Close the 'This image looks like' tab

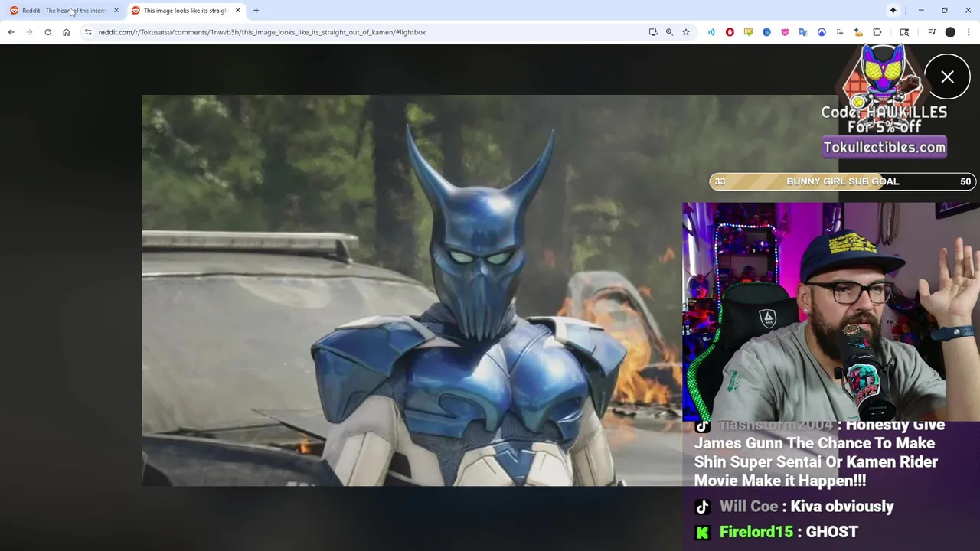pyautogui.click(x=237, y=11)
